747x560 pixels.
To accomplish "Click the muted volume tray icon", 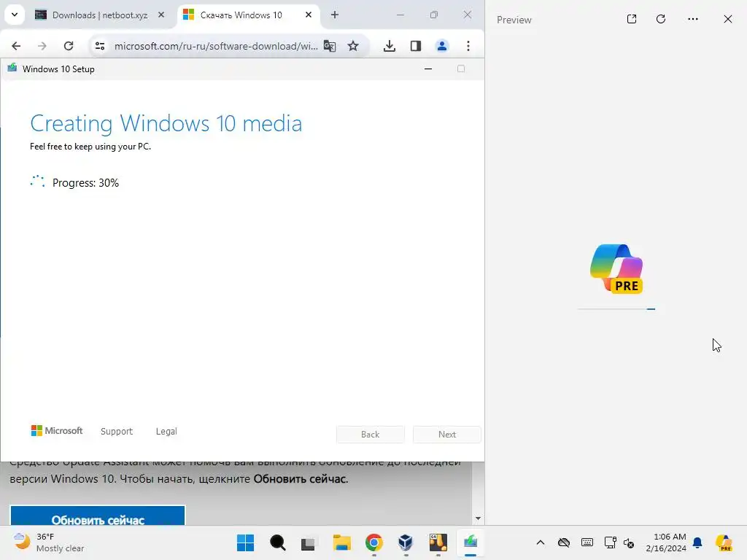I will [x=629, y=542].
